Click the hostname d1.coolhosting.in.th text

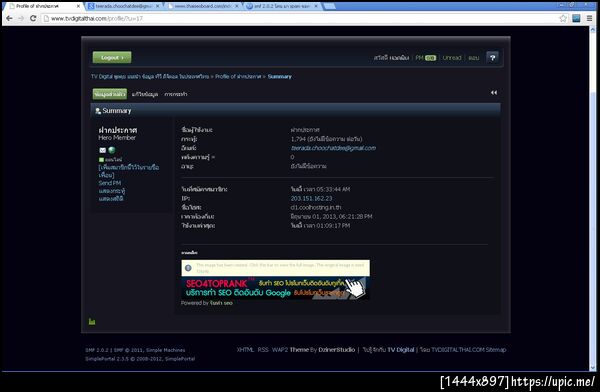coord(316,207)
